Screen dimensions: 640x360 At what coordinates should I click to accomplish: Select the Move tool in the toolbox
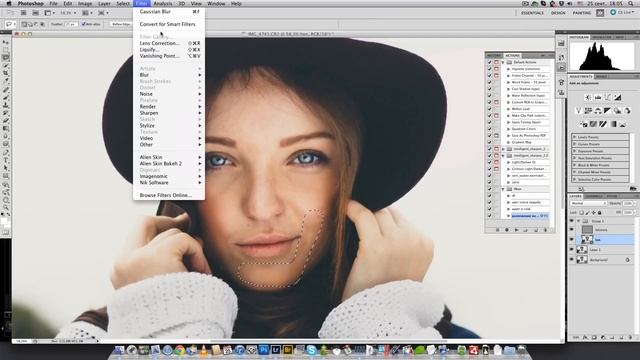[6, 42]
